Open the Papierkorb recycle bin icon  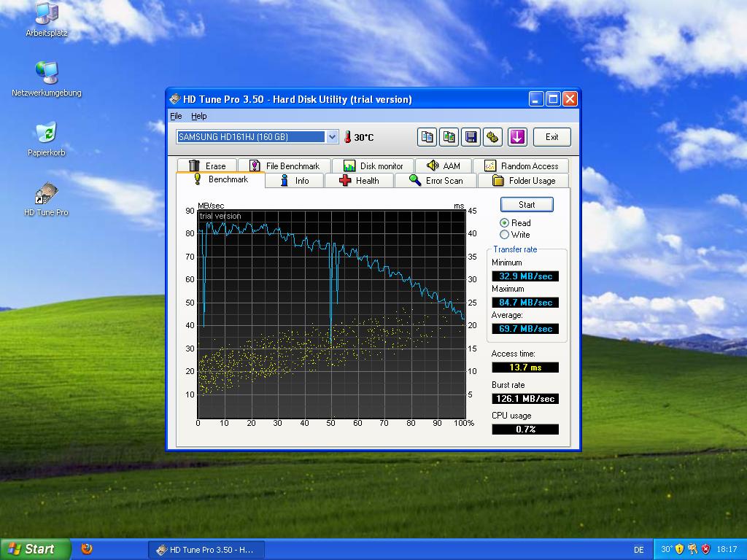pyautogui.click(x=47, y=139)
